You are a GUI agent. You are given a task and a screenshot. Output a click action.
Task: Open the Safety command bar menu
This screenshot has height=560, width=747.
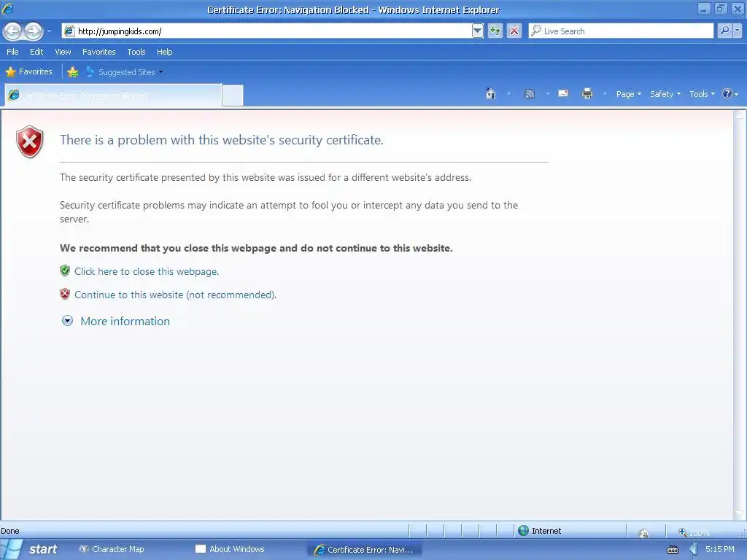[x=665, y=94]
